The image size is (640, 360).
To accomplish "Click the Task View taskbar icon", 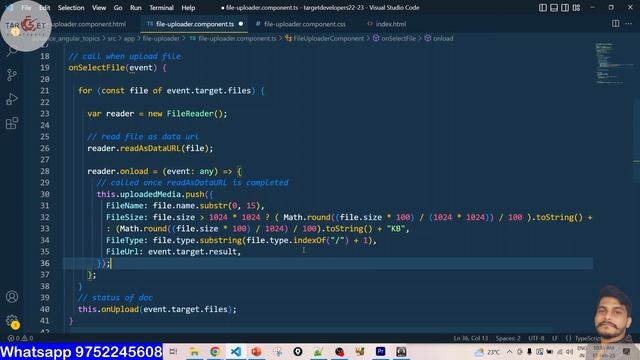I will tap(173, 351).
